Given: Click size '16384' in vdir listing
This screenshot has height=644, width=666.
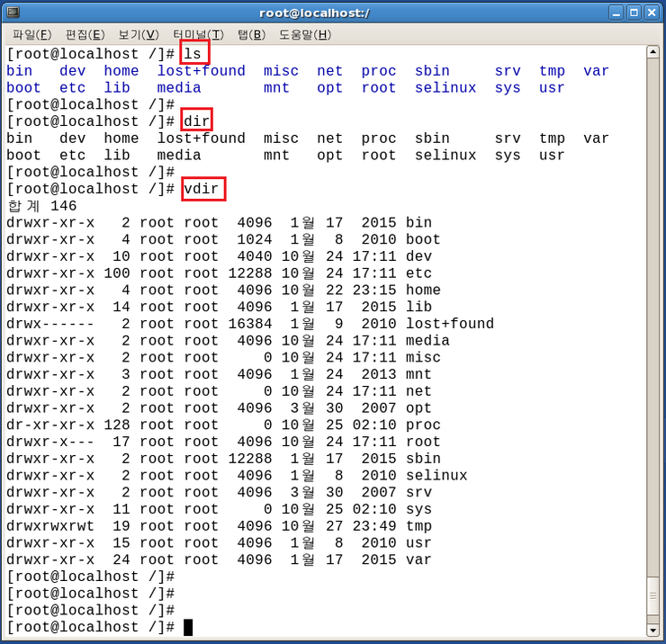Looking at the screenshot, I should (x=250, y=324).
